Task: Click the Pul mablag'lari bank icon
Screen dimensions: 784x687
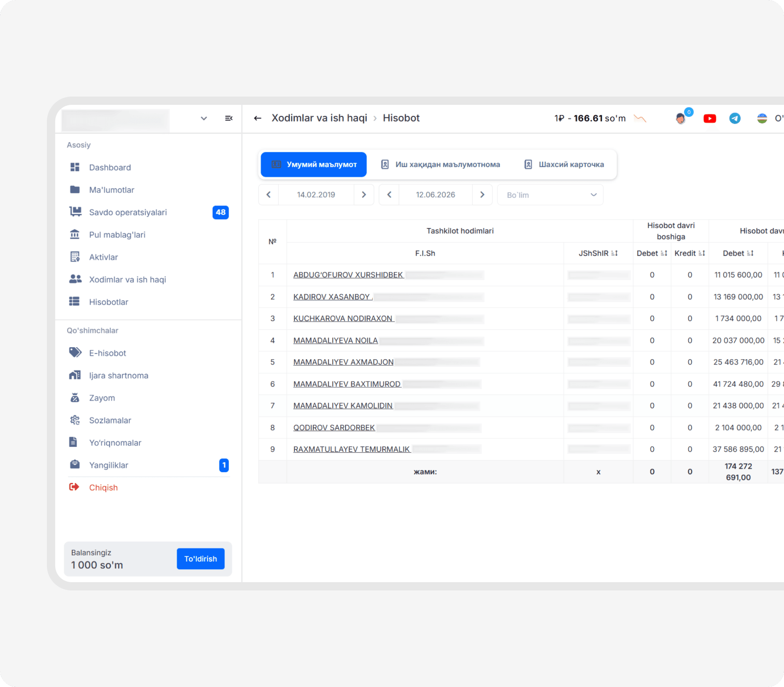Action: [75, 235]
